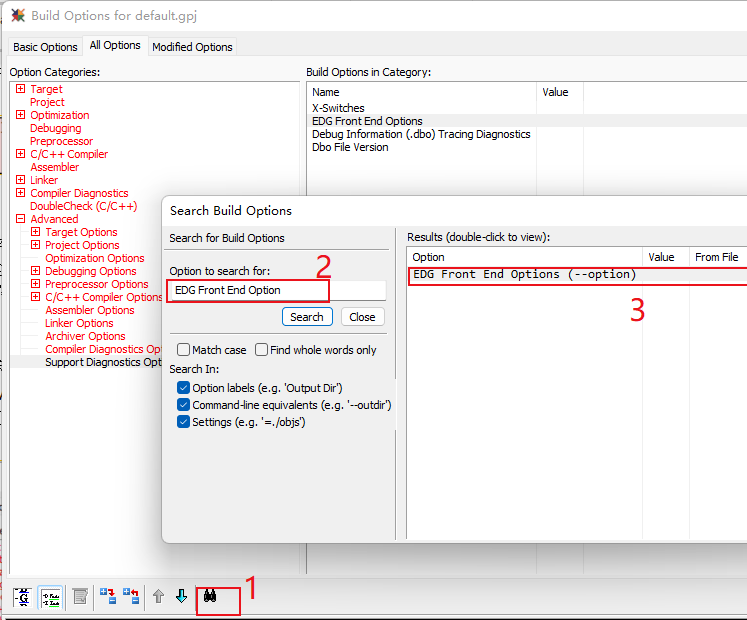Close the search dialog with Close button
The image size is (747, 620).
click(x=362, y=317)
